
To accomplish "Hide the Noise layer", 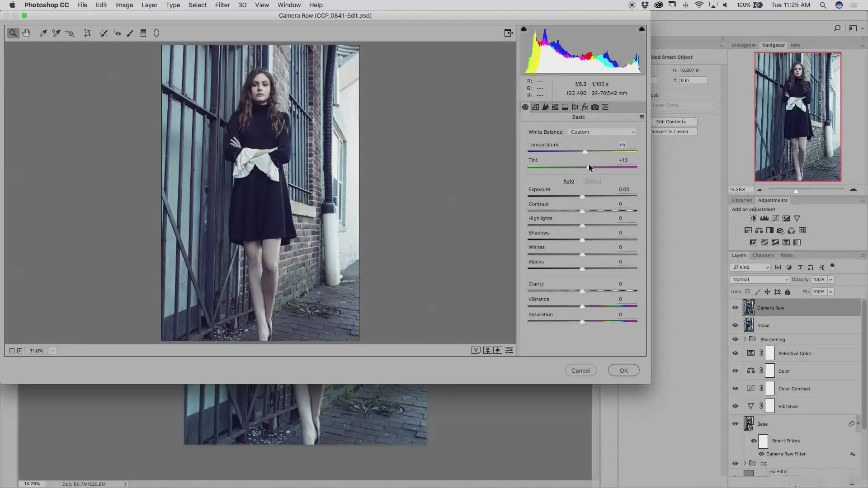I will (735, 325).
